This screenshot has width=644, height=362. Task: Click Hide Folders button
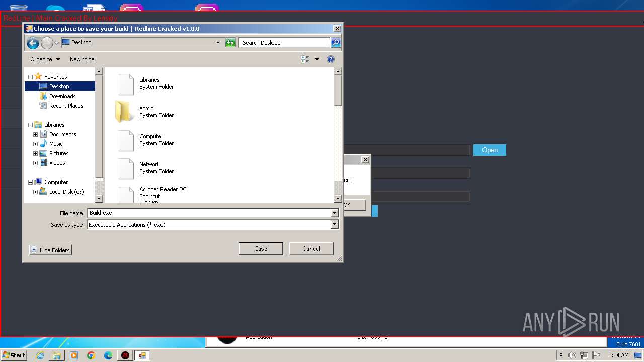coord(50,250)
